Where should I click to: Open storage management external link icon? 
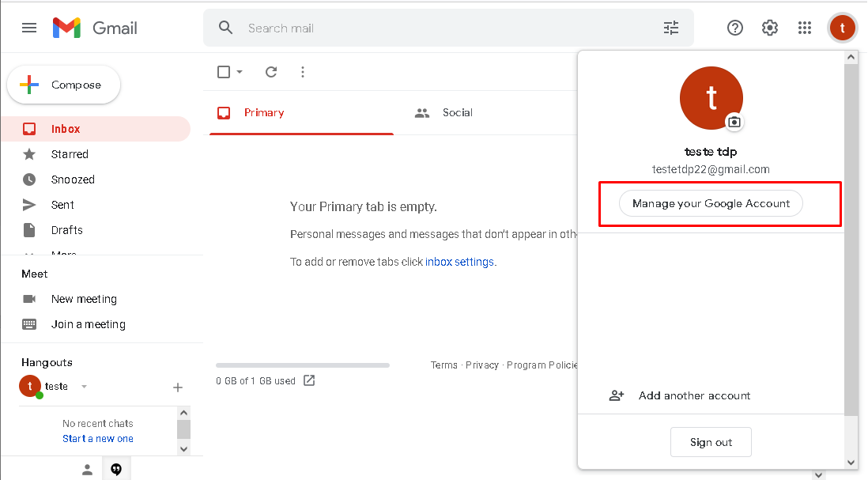tap(309, 380)
